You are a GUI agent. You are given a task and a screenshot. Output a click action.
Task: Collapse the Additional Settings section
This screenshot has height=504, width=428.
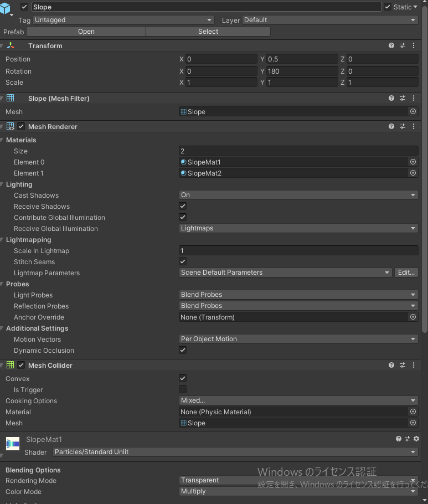[x=2, y=328]
